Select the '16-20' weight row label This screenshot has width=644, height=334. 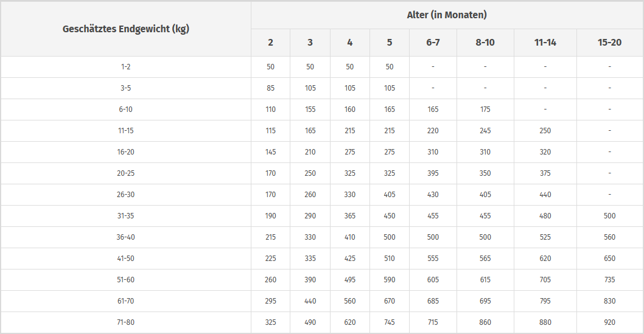point(126,152)
